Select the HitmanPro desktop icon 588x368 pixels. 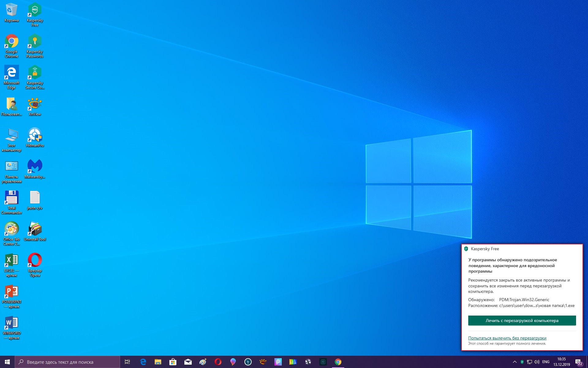tap(35, 137)
